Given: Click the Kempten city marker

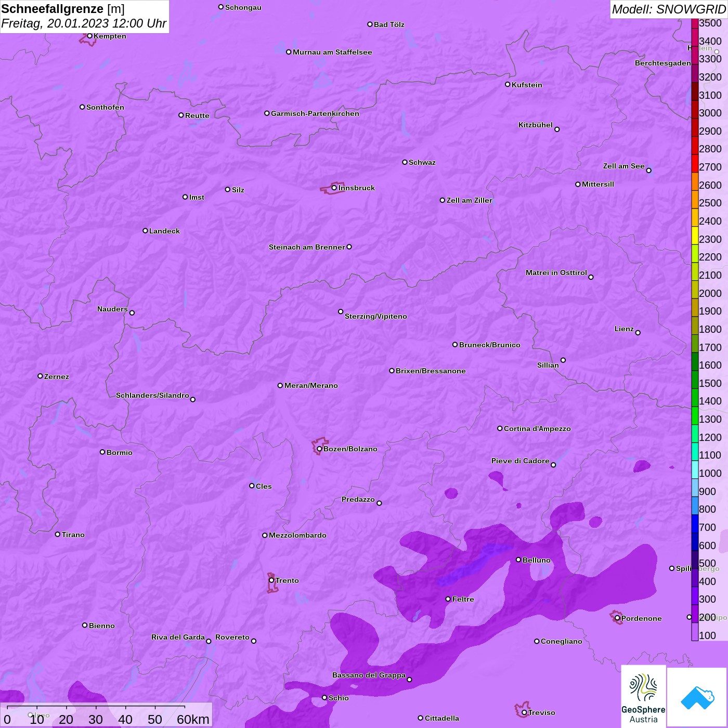Looking at the screenshot, I should click(89, 36).
